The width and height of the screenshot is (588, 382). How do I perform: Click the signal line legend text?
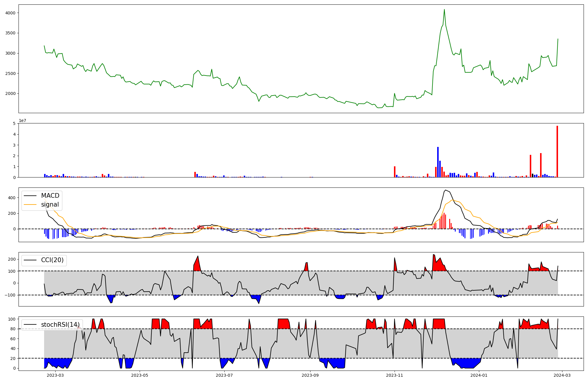pos(50,205)
